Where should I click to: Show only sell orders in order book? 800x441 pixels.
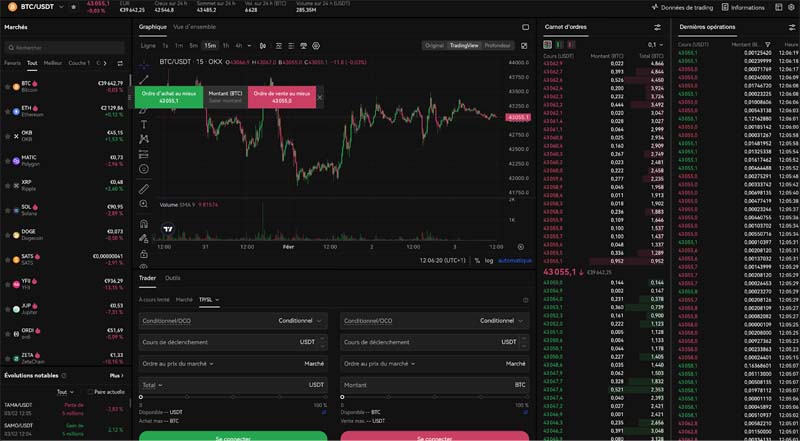(x=571, y=45)
